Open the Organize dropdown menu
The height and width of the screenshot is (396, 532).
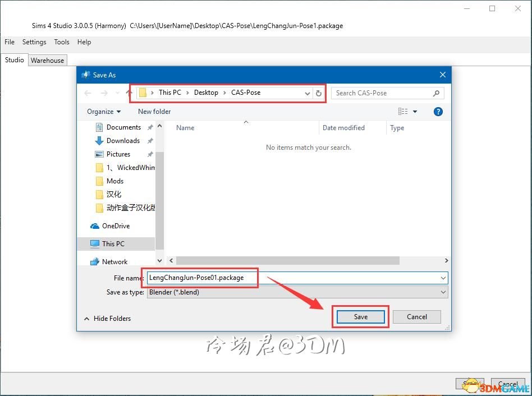coord(104,112)
